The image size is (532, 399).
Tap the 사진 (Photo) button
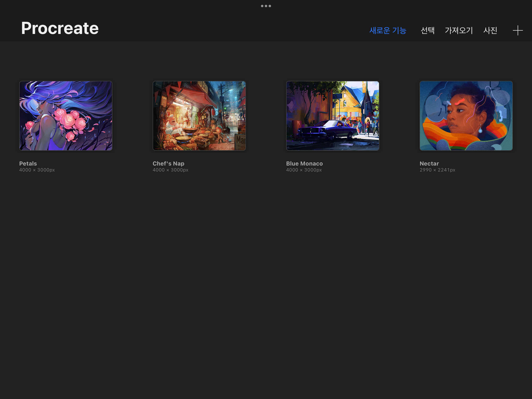click(x=490, y=31)
